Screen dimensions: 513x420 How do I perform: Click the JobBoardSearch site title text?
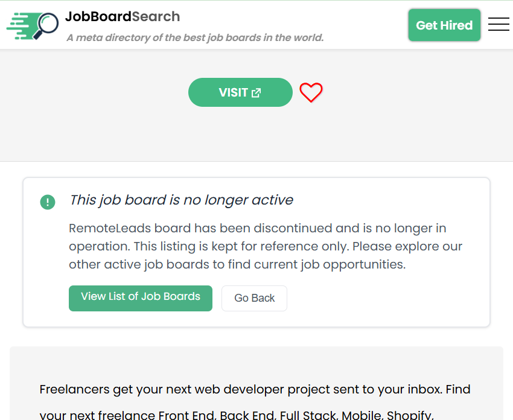click(x=123, y=16)
